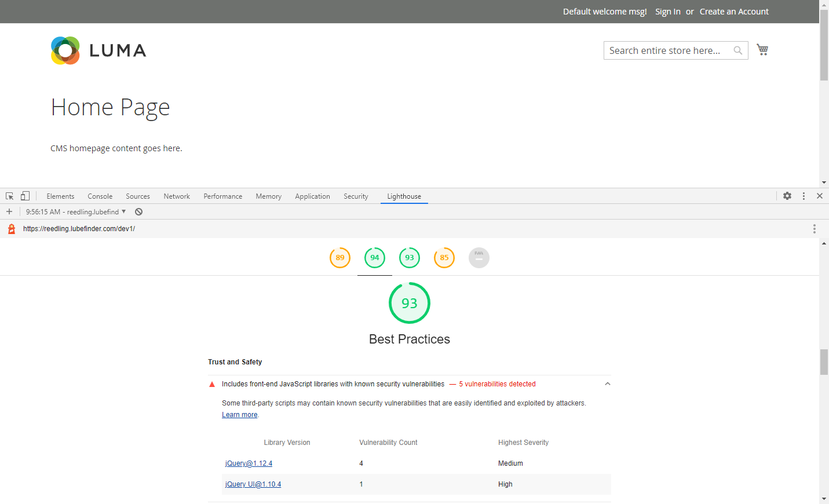
Task: Switch to the Performance tab
Action: (223, 196)
